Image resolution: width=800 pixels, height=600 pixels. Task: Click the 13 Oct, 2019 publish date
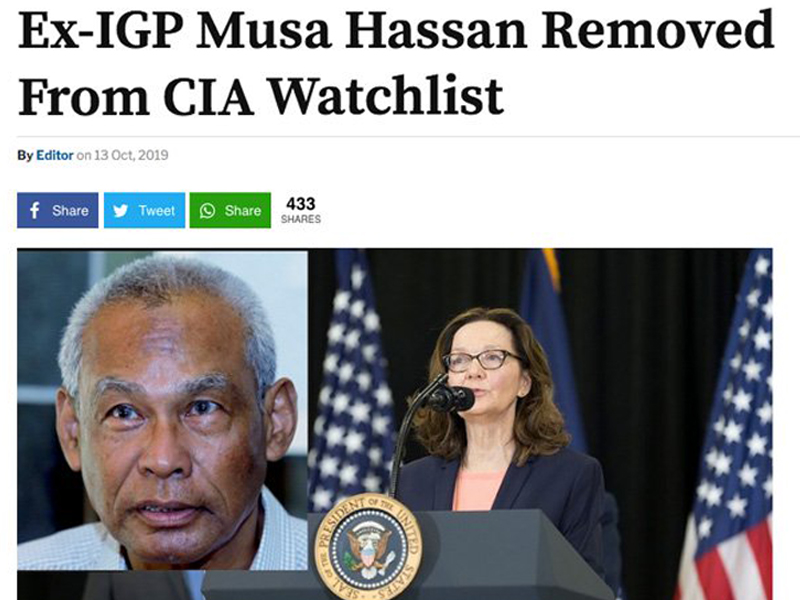click(x=131, y=155)
